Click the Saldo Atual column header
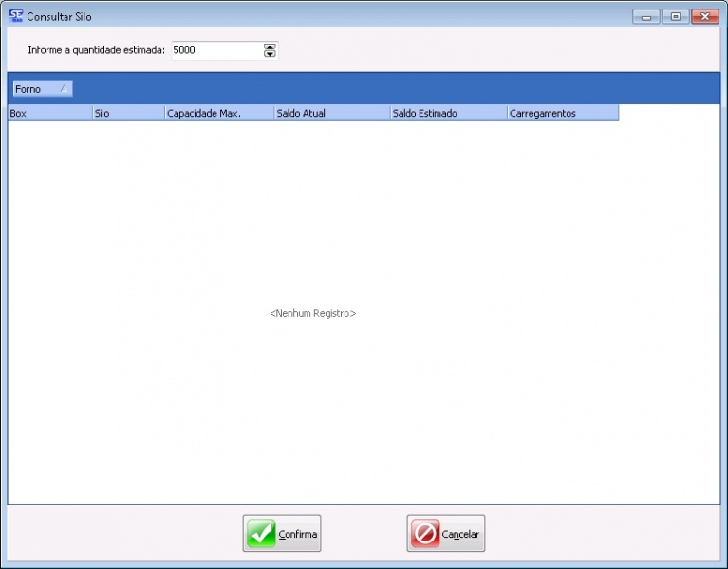The image size is (728, 569). (x=331, y=113)
